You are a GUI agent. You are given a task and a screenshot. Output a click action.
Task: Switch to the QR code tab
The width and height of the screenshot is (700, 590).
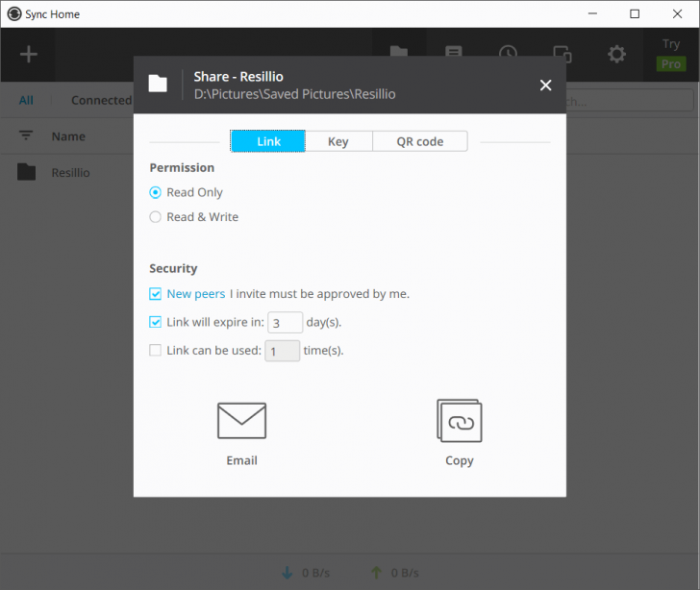tap(420, 141)
